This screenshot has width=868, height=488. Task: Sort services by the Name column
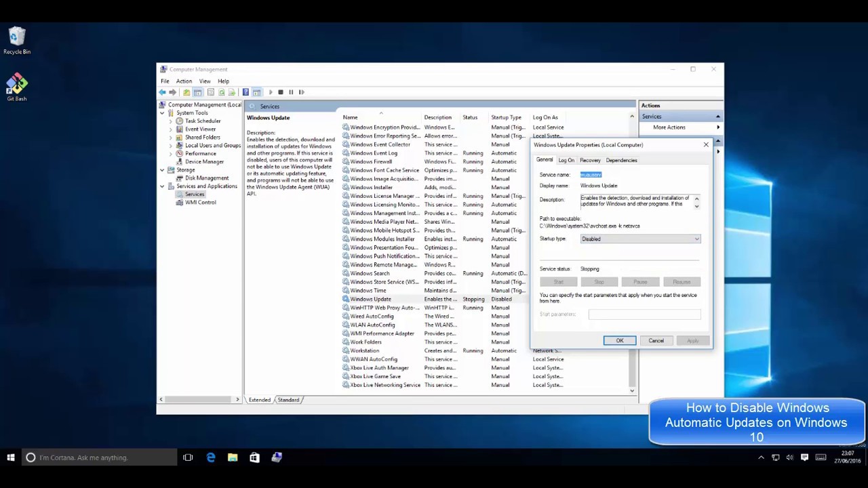[x=380, y=117]
